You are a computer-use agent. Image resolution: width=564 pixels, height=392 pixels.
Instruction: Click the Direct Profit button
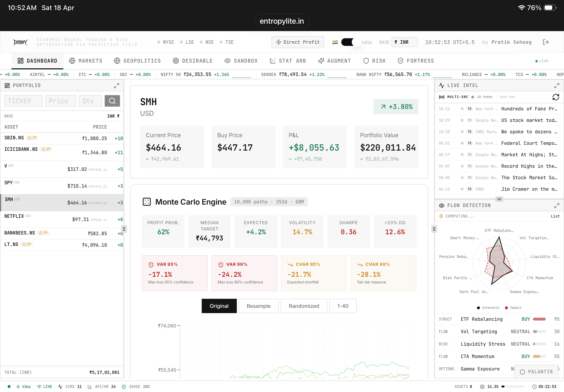(x=298, y=42)
